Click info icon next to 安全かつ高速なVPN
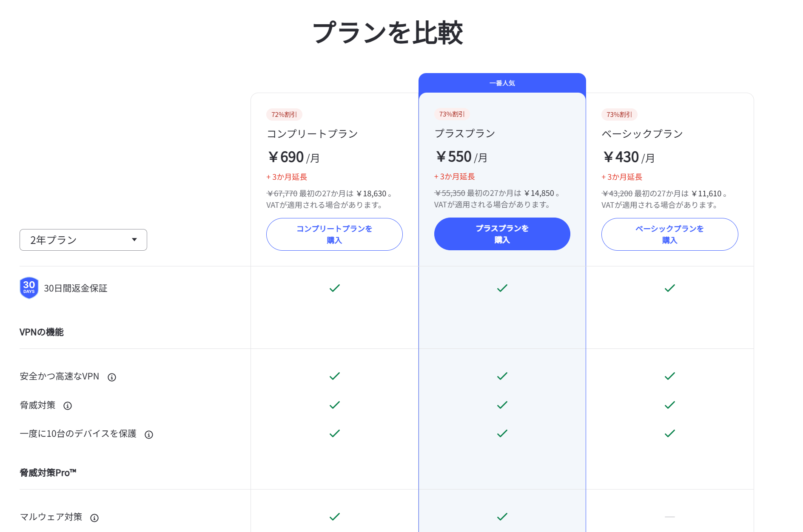The height and width of the screenshot is (532, 803). [112, 377]
